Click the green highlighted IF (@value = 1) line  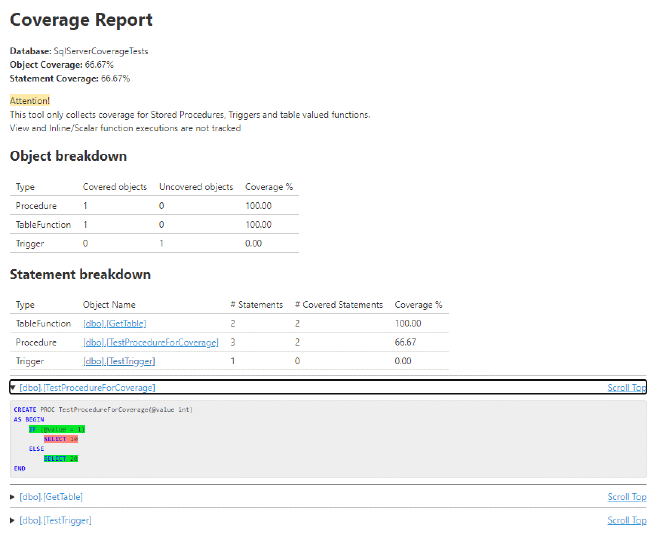[57, 429]
